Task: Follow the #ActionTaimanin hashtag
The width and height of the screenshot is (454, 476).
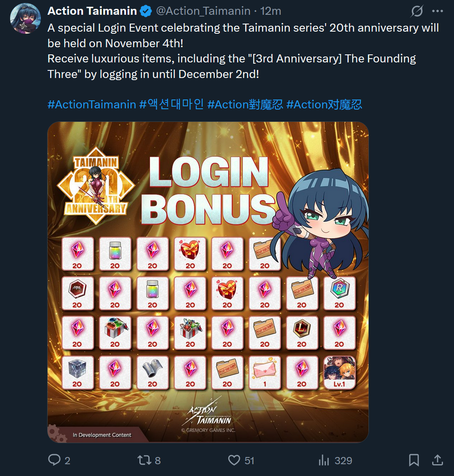Action: coord(91,105)
